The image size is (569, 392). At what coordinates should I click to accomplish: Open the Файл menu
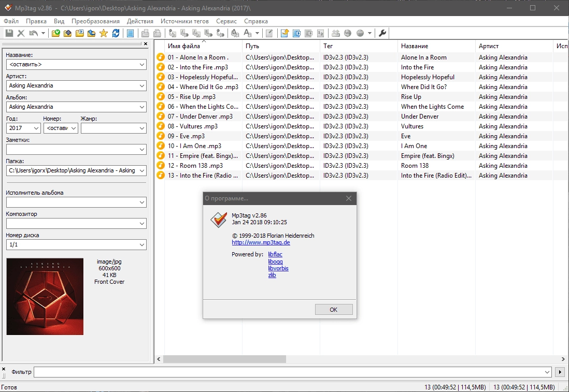pos(11,21)
